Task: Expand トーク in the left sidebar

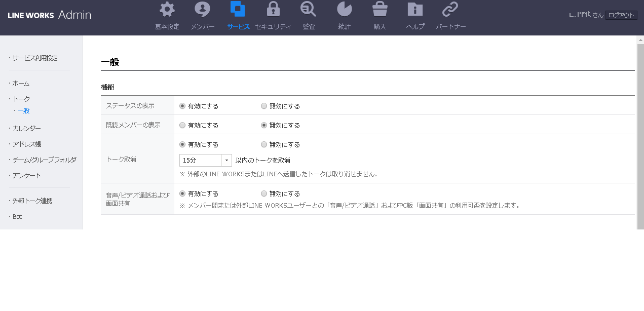Action: (21, 99)
